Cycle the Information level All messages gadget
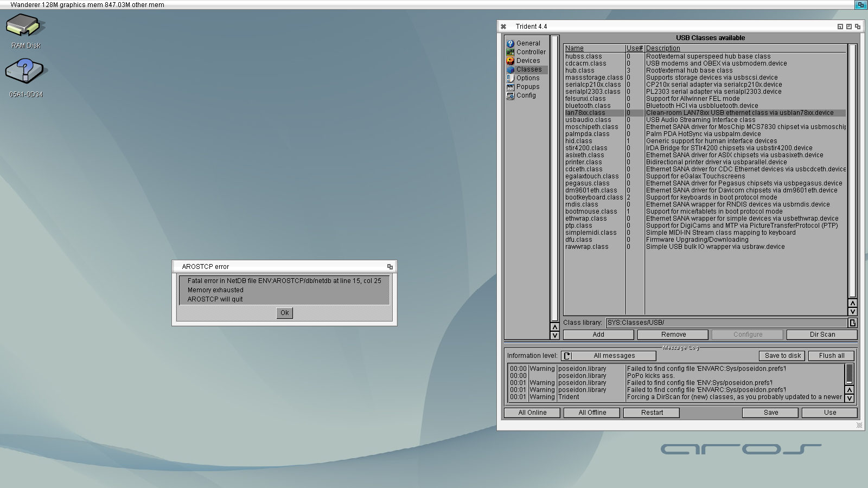The width and height of the screenshot is (868, 488). click(609, 356)
